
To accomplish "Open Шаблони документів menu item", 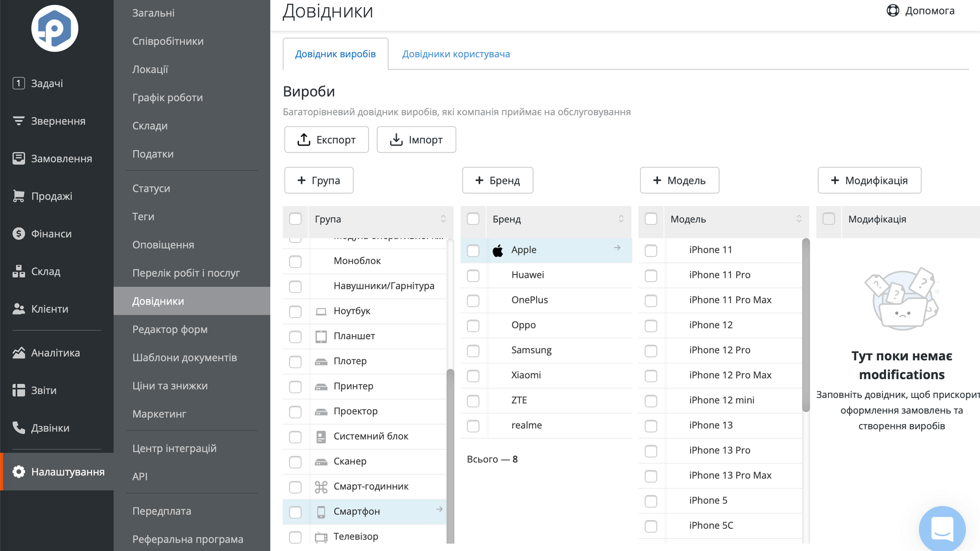I will [192, 357].
